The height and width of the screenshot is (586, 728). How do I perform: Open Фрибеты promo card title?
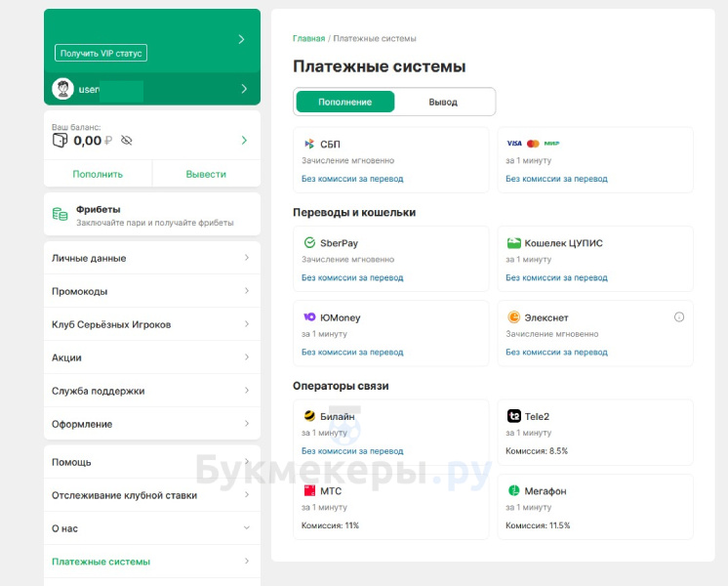(x=98, y=210)
